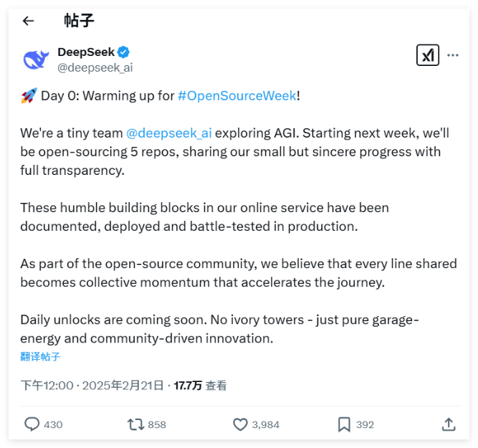Viewport: 478px width, 448px height.
Task: Click the DeepSeek whale avatar
Action: (x=35, y=59)
